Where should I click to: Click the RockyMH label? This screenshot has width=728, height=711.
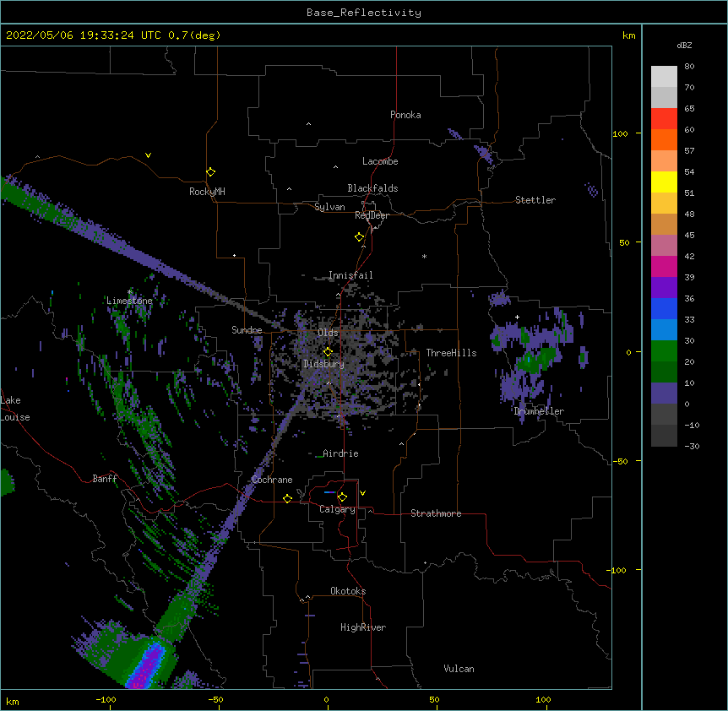pos(207,192)
